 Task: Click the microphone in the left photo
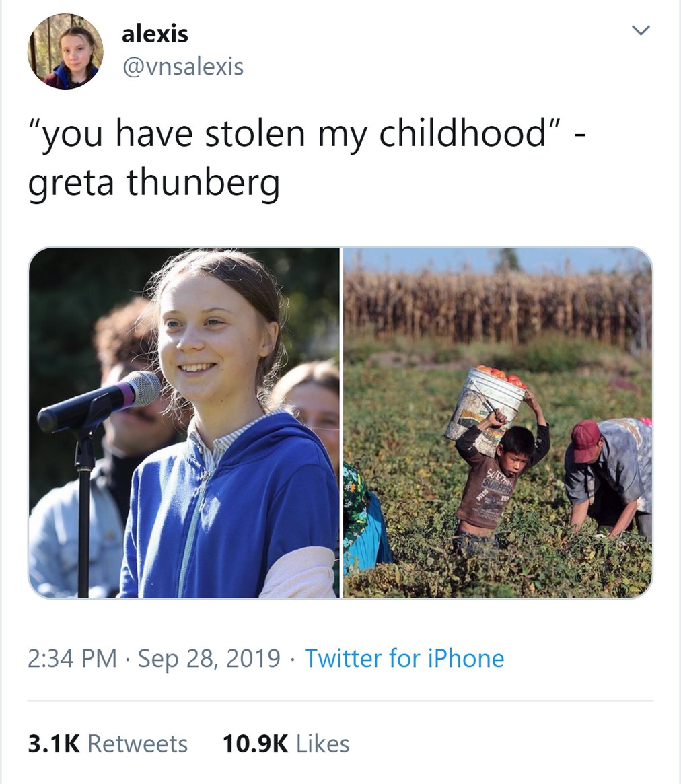101,401
